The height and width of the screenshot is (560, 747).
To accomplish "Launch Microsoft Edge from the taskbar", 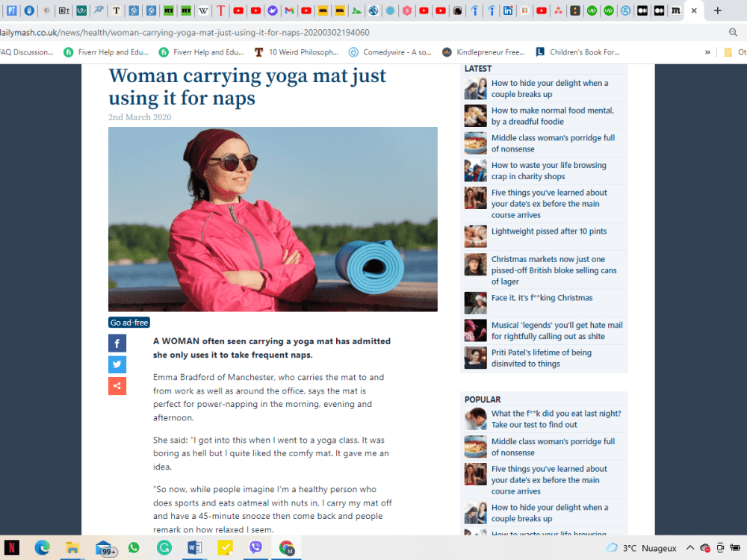I will pos(42,547).
